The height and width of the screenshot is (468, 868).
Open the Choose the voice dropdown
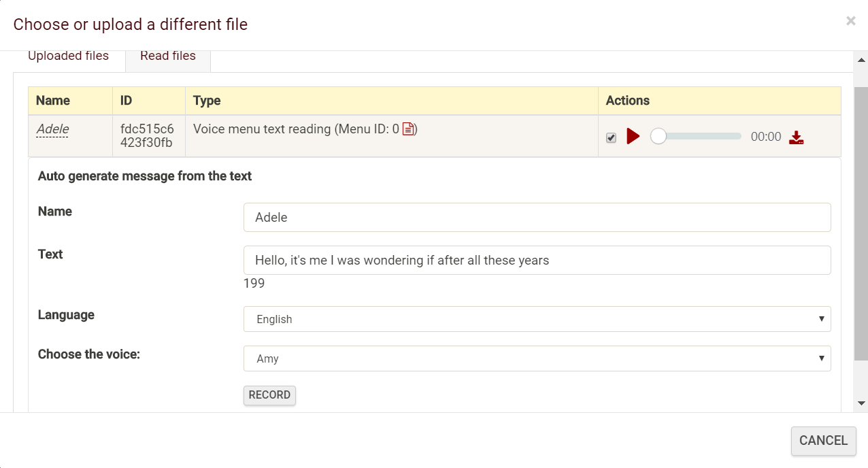click(x=537, y=358)
